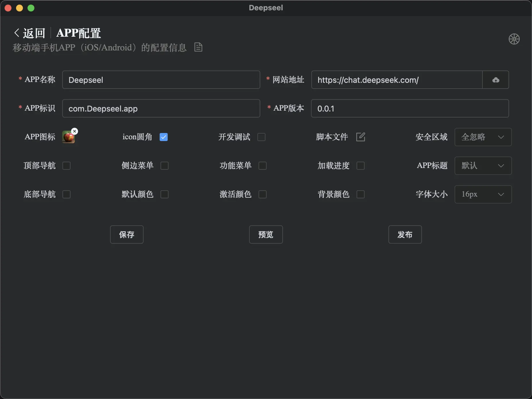Save configuration with 保存 button

(127, 234)
